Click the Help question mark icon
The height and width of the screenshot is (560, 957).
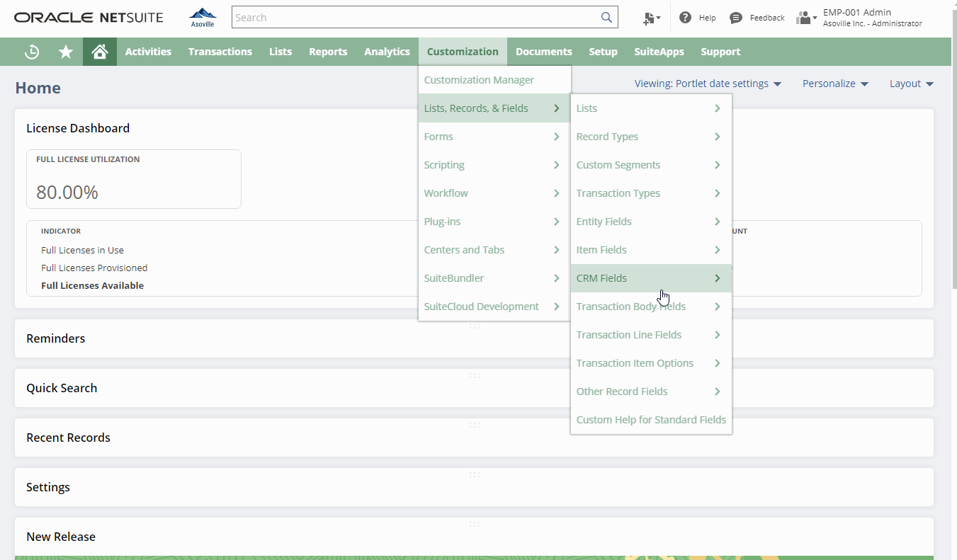pos(685,18)
